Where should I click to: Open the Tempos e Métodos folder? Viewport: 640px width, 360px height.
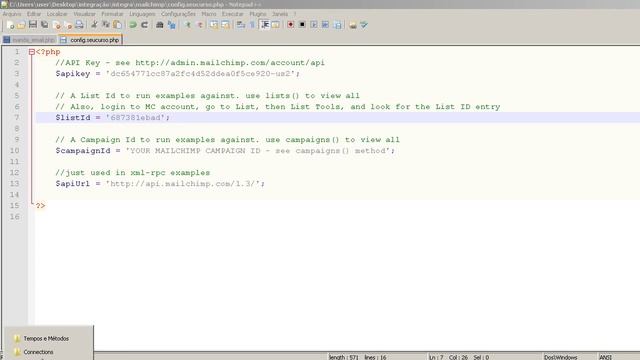click(41, 338)
